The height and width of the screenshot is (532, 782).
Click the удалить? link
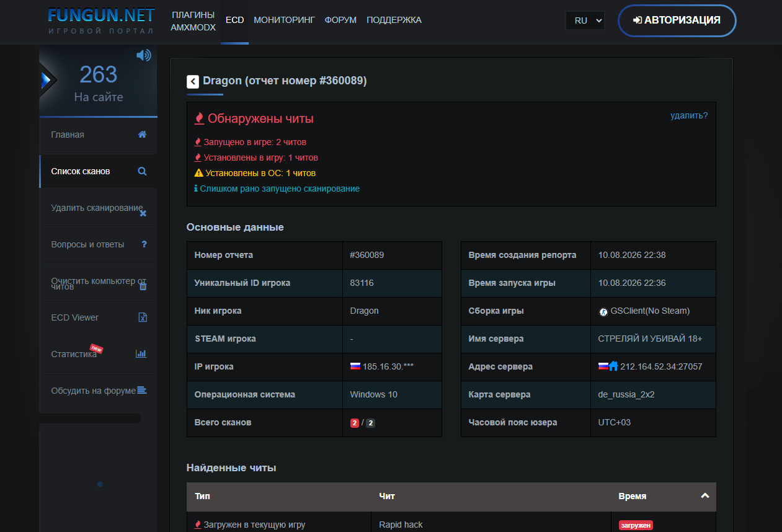(x=689, y=115)
